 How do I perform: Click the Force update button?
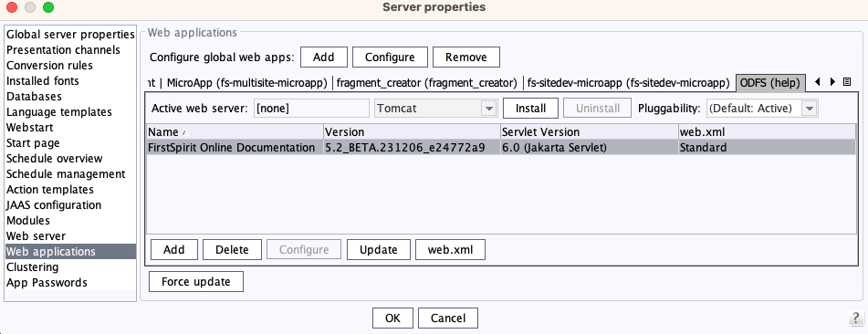pyautogui.click(x=196, y=282)
